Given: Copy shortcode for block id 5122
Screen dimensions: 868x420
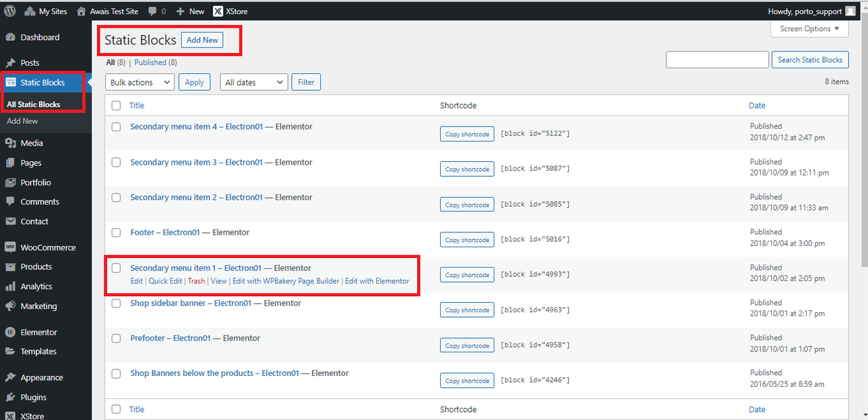Looking at the screenshot, I should [x=467, y=134].
